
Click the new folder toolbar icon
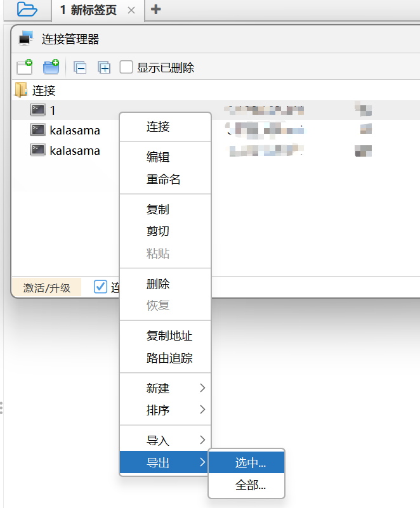coord(51,67)
